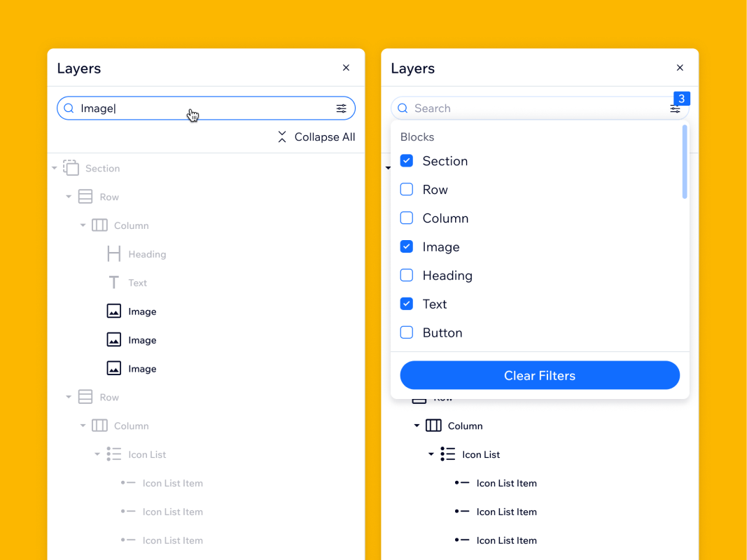Screen dimensions: 747x560
Task: Click the Heading layer icon in left panel
Action: (x=113, y=254)
